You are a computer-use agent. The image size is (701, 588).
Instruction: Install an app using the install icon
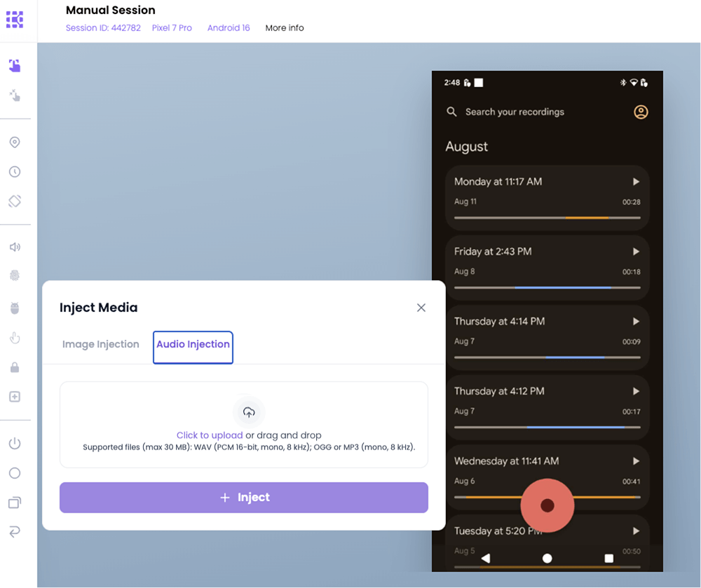[15, 397]
